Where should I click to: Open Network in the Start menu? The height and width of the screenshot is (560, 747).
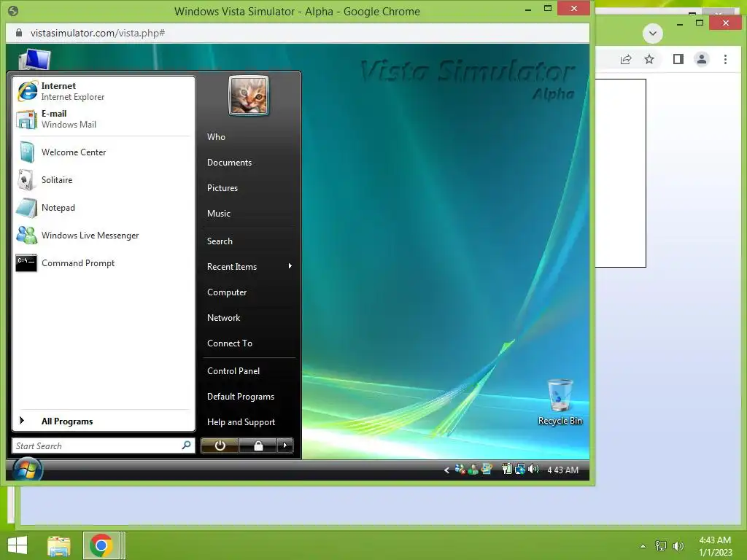click(223, 318)
